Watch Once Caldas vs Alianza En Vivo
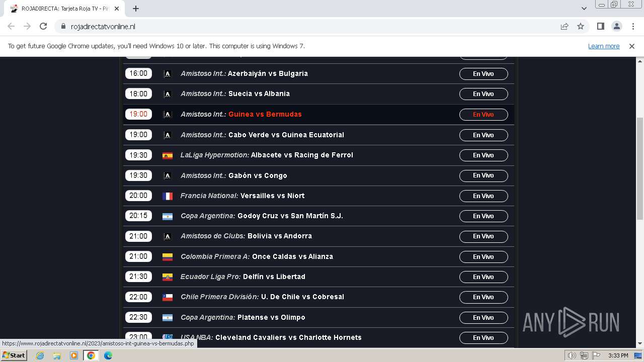Viewport: 644px width, 362px height. tap(484, 257)
